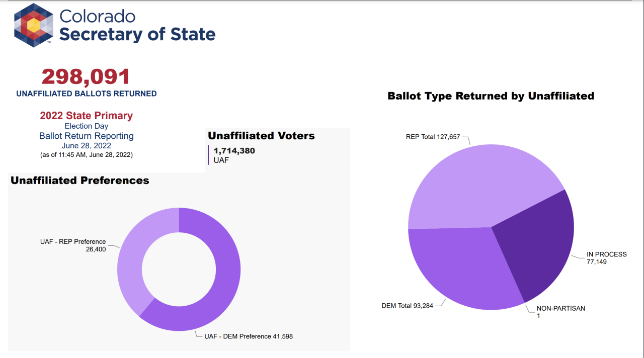Select the 1,714,380 UAF value
644x358 pixels.
234,151
